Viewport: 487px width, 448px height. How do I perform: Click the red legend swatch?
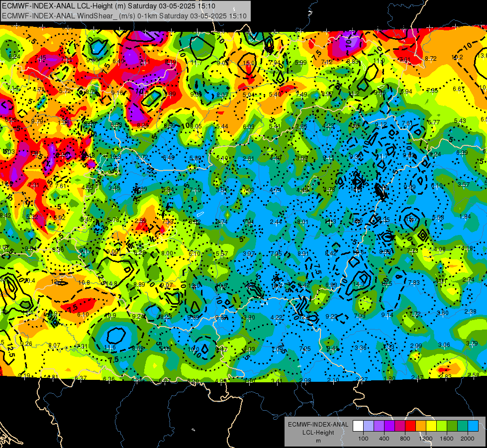(x=410, y=426)
